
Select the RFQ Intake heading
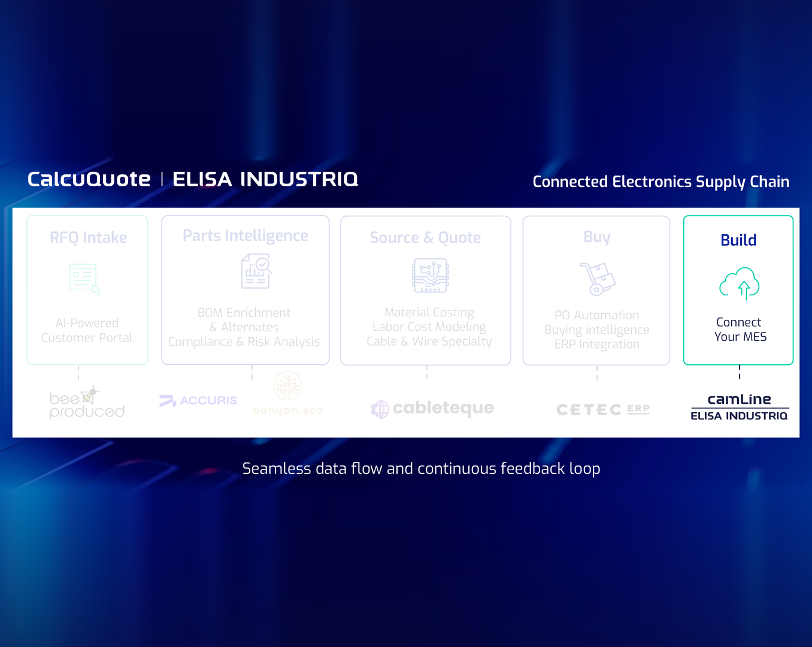coord(88,238)
